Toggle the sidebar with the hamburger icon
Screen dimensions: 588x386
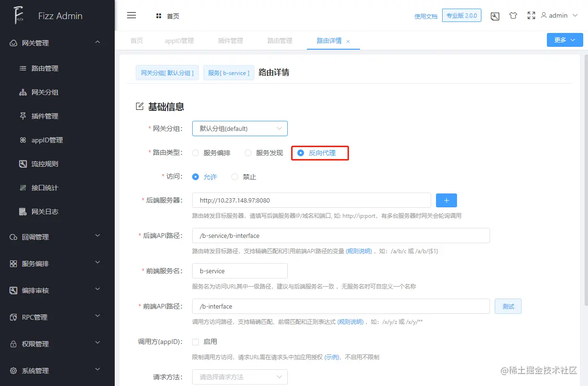(x=131, y=15)
